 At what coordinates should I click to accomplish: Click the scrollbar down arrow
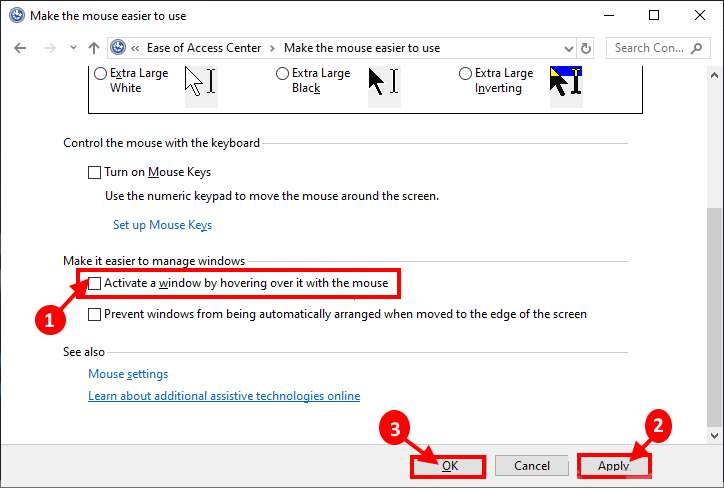[714, 435]
